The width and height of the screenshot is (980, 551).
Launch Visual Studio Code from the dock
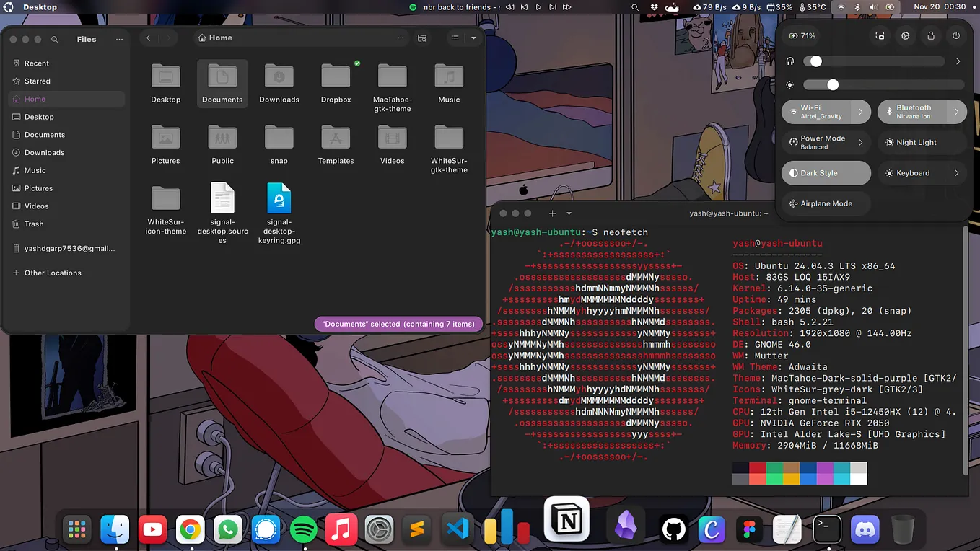point(456,529)
